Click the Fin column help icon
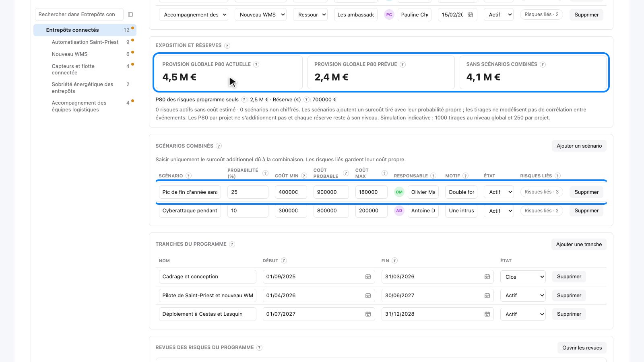Viewport: 644px width, 362px height. tap(394, 261)
